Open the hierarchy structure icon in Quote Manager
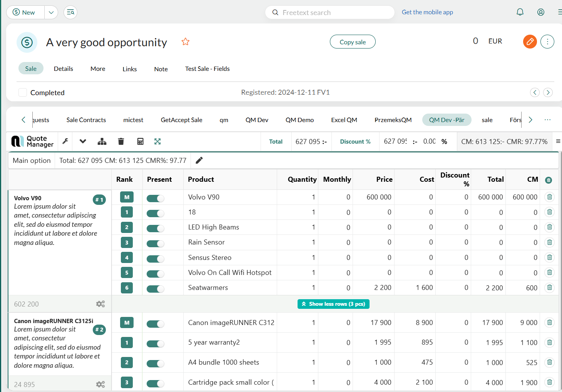The width and height of the screenshot is (562, 392). (x=102, y=141)
